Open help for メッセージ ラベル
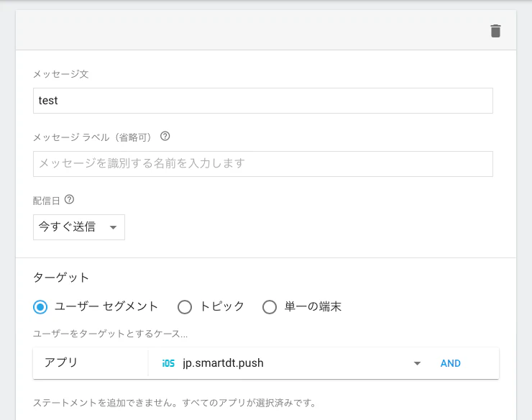The width and height of the screenshot is (532, 420). [165, 136]
